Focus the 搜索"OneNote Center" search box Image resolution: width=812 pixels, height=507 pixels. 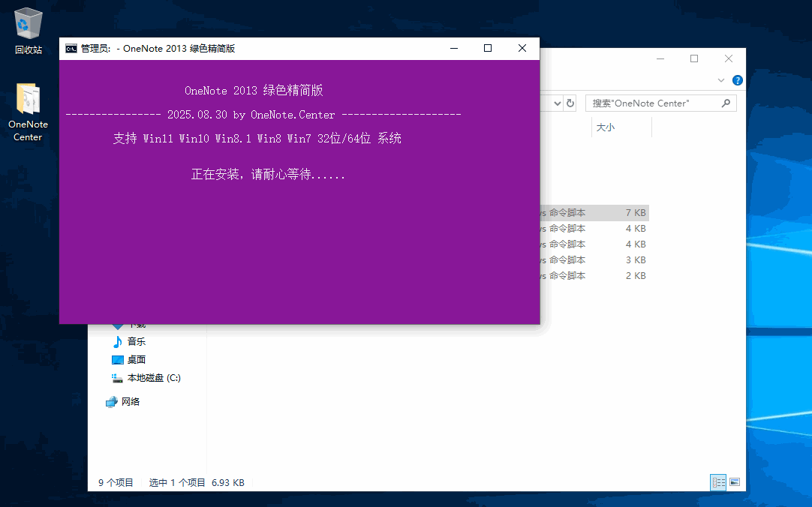pyautogui.click(x=661, y=103)
